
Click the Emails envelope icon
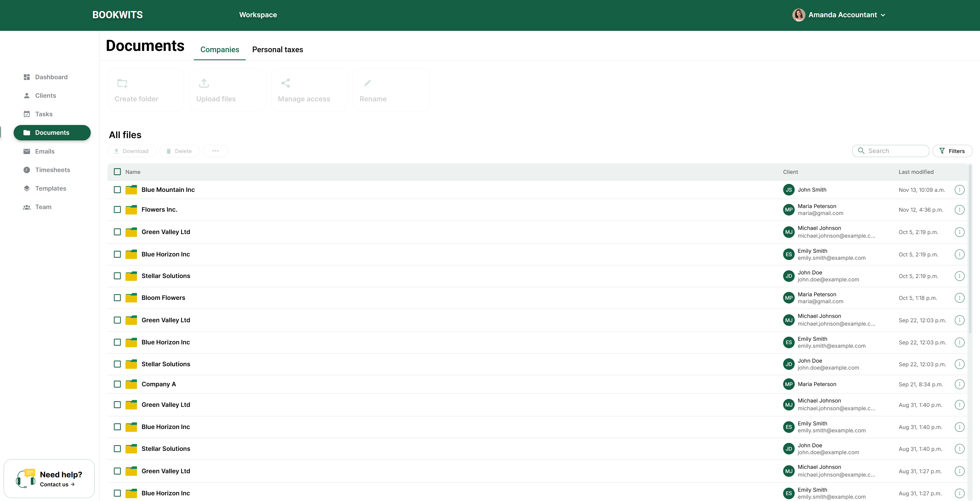[27, 151]
